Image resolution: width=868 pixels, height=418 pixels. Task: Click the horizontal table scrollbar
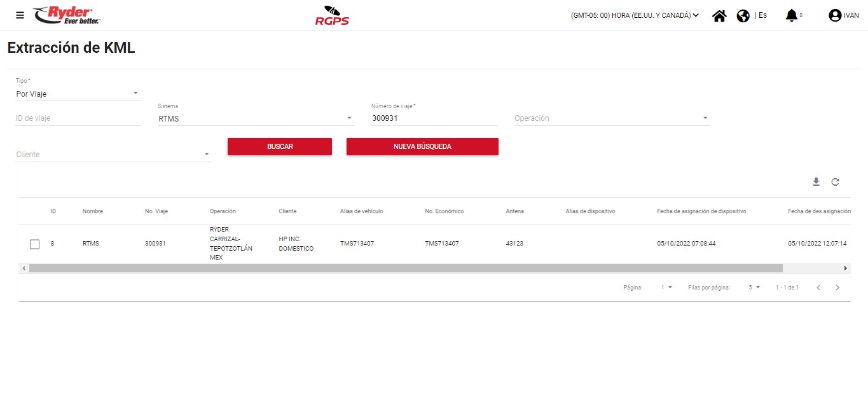[x=406, y=268]
